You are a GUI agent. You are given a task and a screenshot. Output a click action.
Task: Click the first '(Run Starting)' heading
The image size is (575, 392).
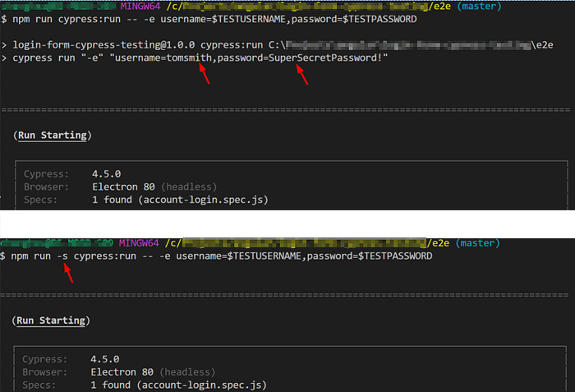coord(53,135)
